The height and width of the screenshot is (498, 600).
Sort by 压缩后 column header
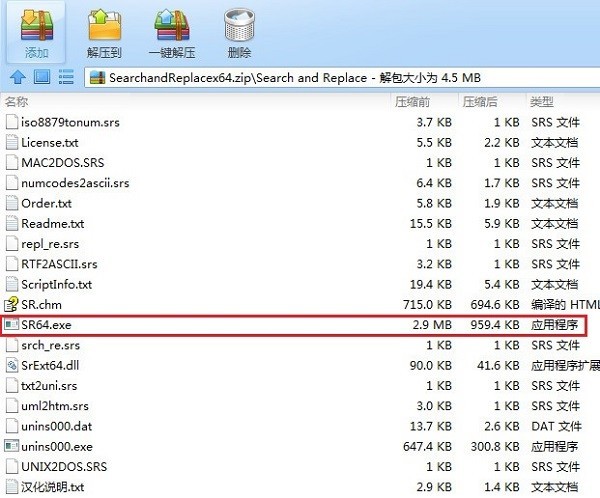click(480, 102)
